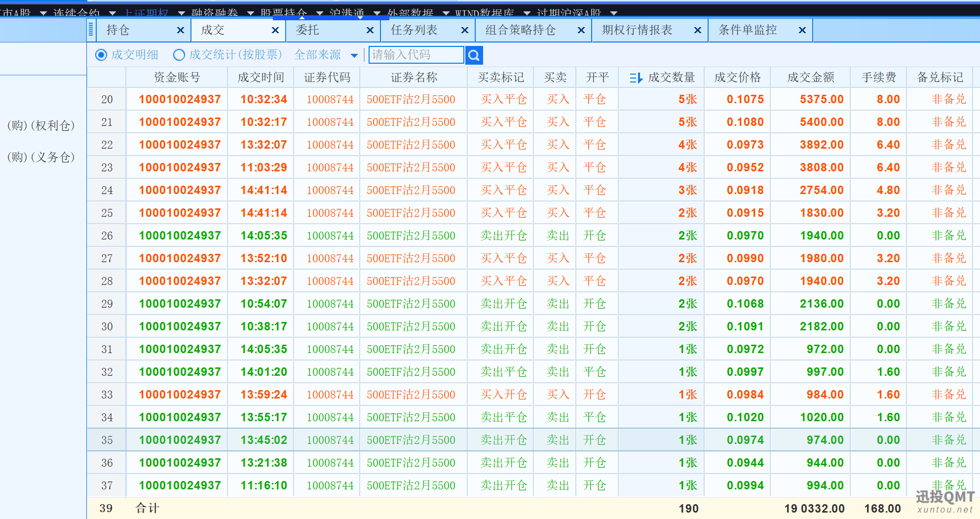Click the total fee value 168.00
Image resolution: width=980 pixels, height=519 pixels.
tap(883, 509)
